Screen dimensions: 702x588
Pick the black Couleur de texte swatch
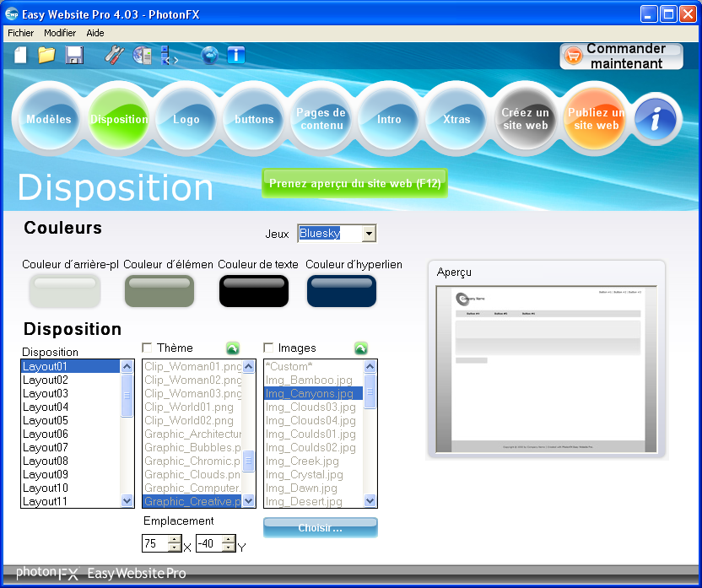click(254, 291)
